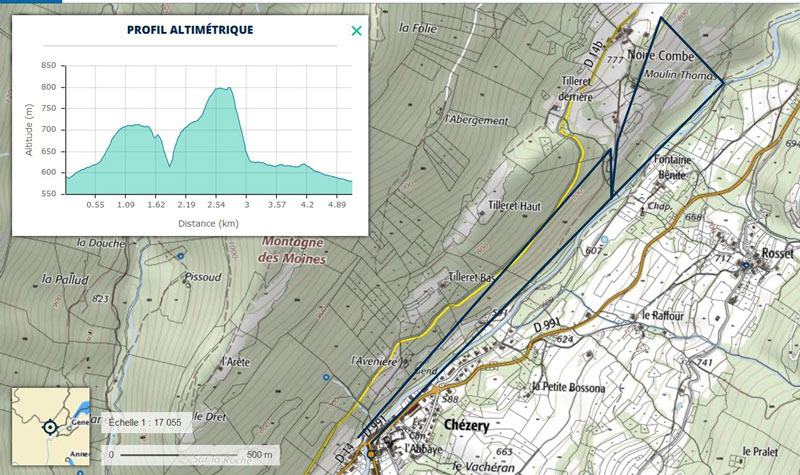Click the profile end point near 4.89 km
Viewport: 800px width, 475px height.
pyautogui.click(x=352, y=181)
